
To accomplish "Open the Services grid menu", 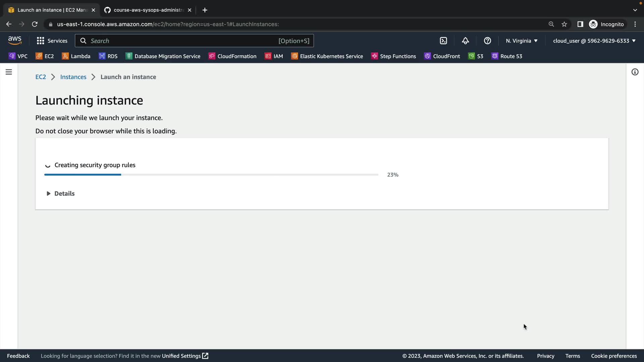I will coord(52,41).
